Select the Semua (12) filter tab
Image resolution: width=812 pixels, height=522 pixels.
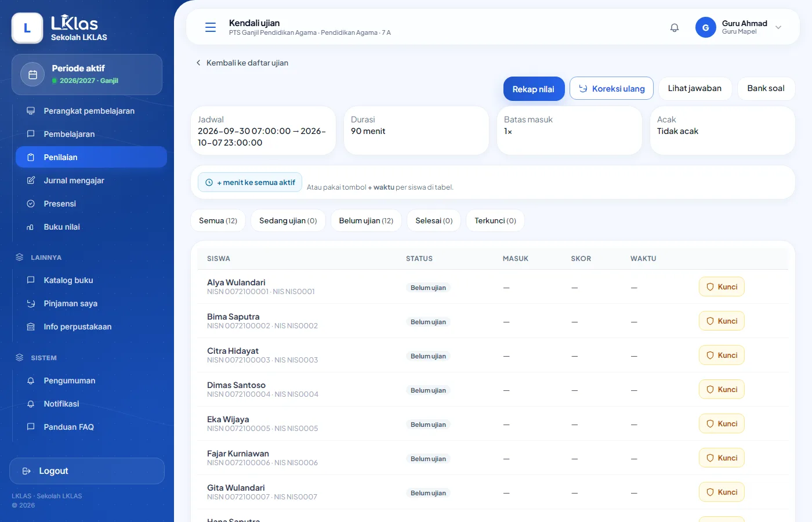[218, 220]
